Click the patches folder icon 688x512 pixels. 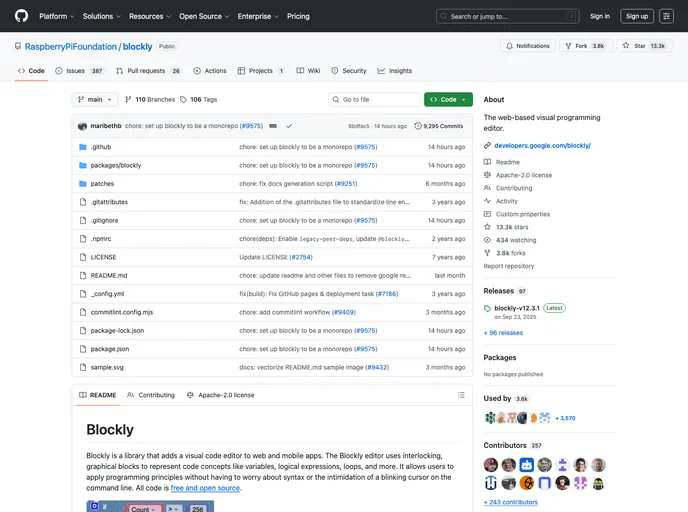[82, 184]
